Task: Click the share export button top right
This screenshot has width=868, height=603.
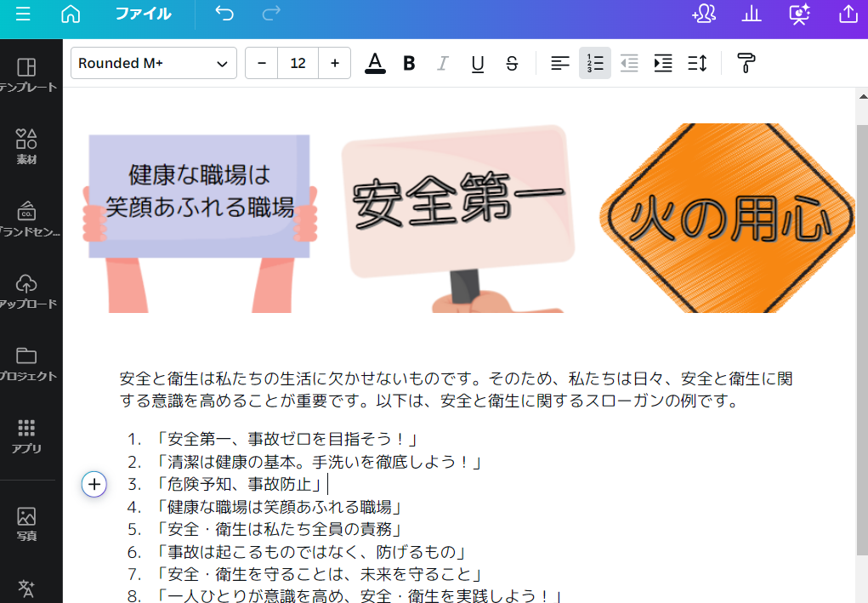Action: (x=848, y=14)
